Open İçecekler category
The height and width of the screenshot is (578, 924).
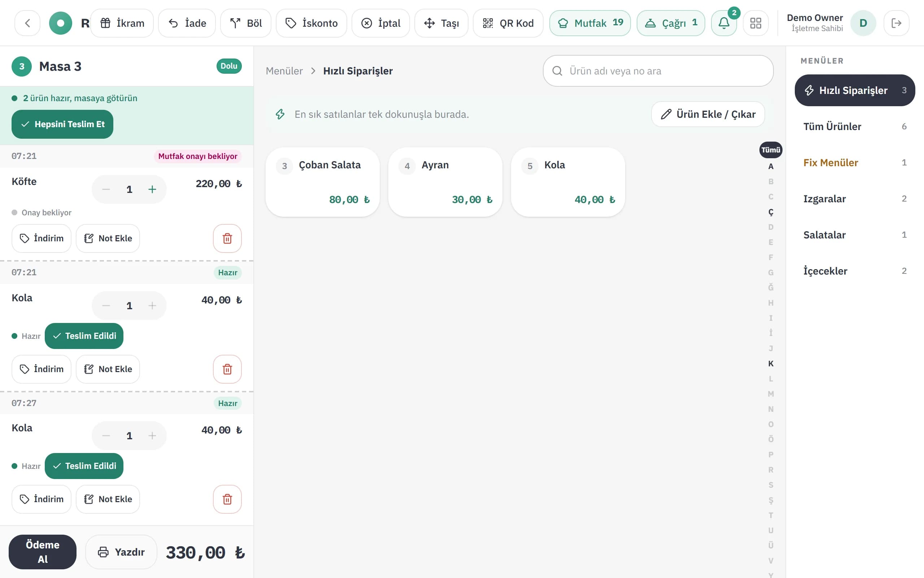pyautogui.click(x=854, y=271)
